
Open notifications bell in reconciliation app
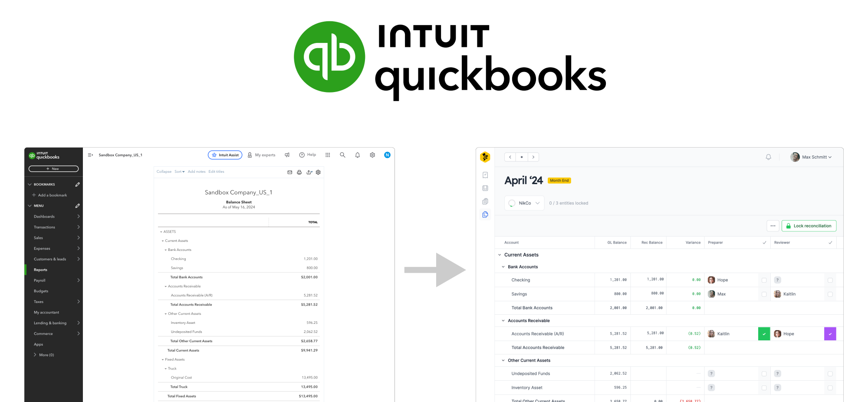pyautogui.click(x=768, y=157)
